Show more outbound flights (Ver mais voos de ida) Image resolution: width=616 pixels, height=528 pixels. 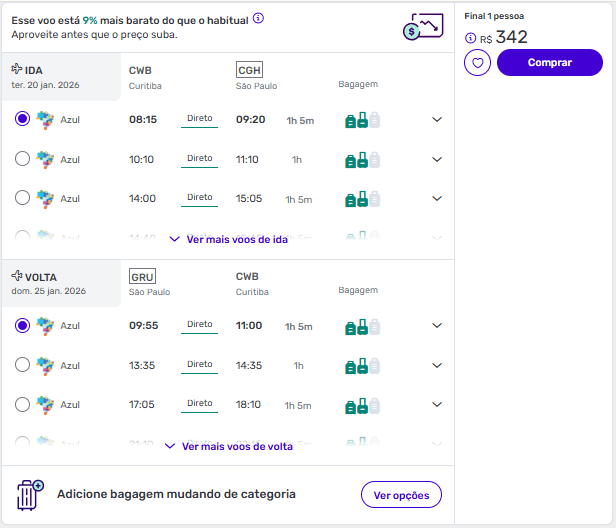(229, 240)
